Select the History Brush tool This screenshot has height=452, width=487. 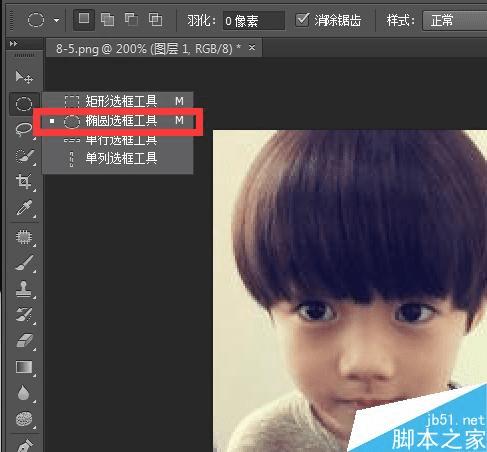(x=24, y=315)
